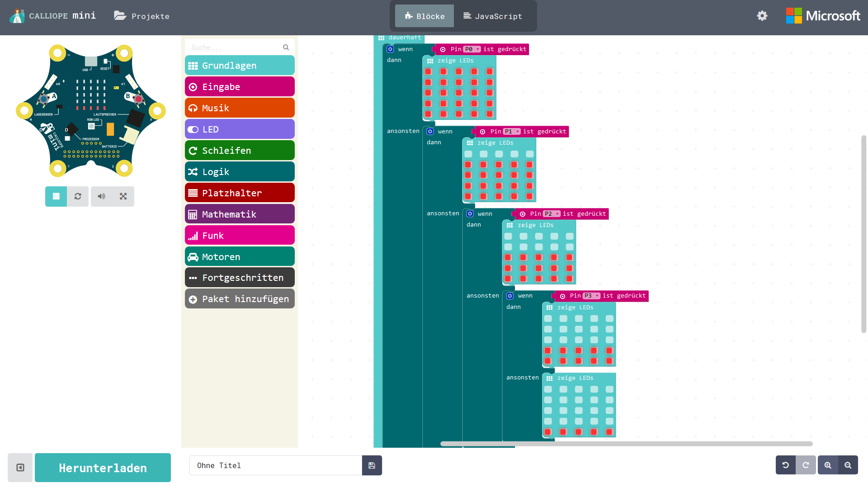Click the project name field Ohne Titel

tap(276, 465)
